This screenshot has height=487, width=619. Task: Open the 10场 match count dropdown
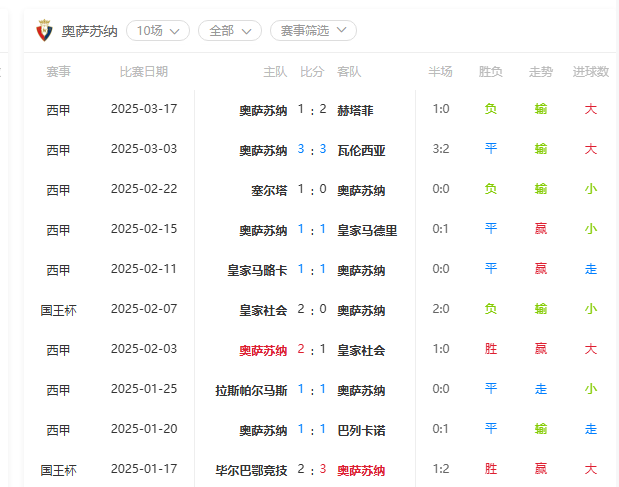(158, 31)
